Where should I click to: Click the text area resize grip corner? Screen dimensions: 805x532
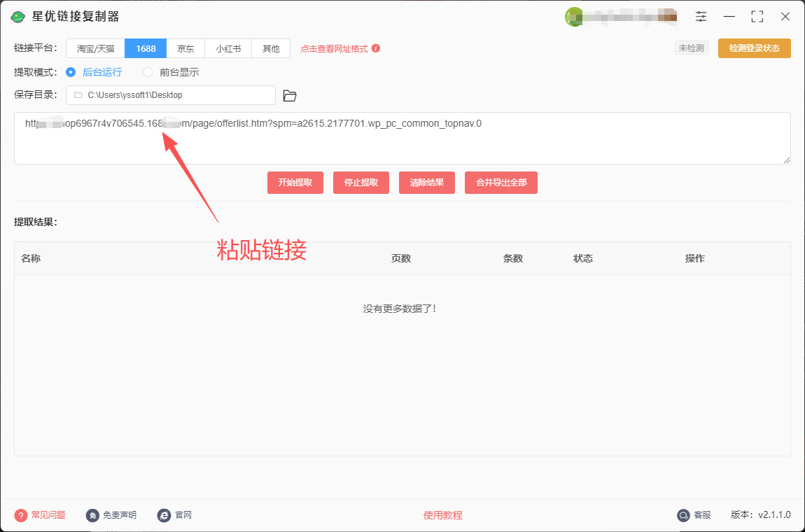[x=787, y=161]
